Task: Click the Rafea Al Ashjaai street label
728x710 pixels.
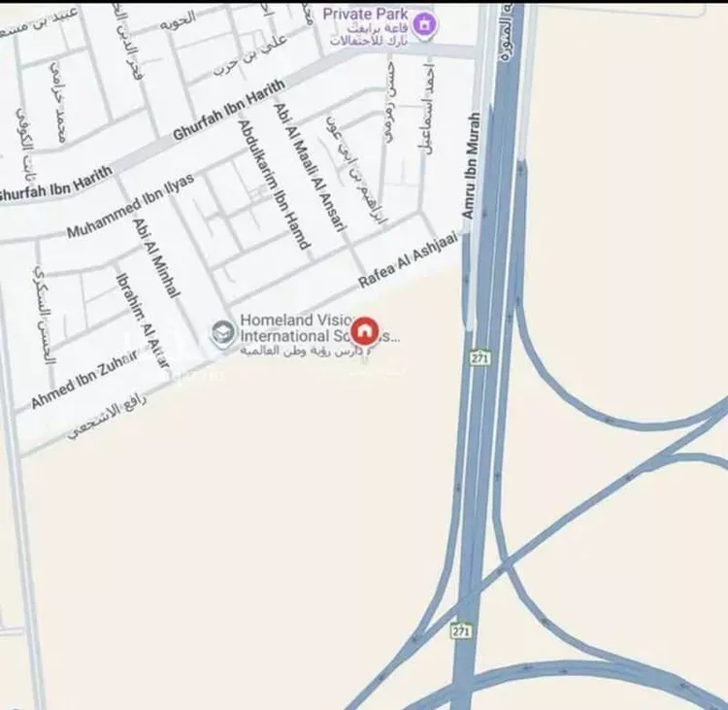Action: coord(408,259)
